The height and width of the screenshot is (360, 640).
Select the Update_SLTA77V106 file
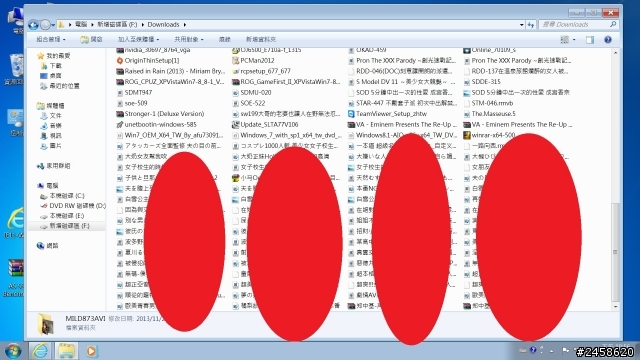point(265,124)
